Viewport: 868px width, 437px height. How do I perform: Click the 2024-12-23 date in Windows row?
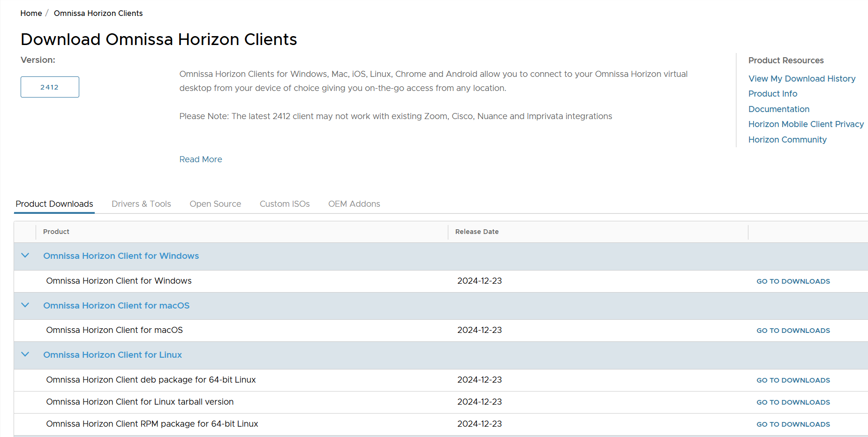coord(479,281)
